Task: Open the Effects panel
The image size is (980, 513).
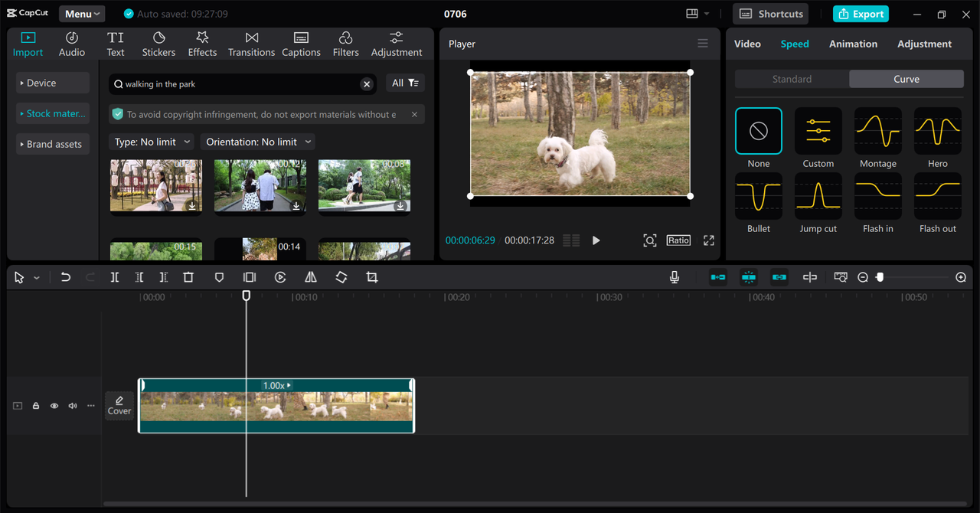Action: tap(202, 44)
